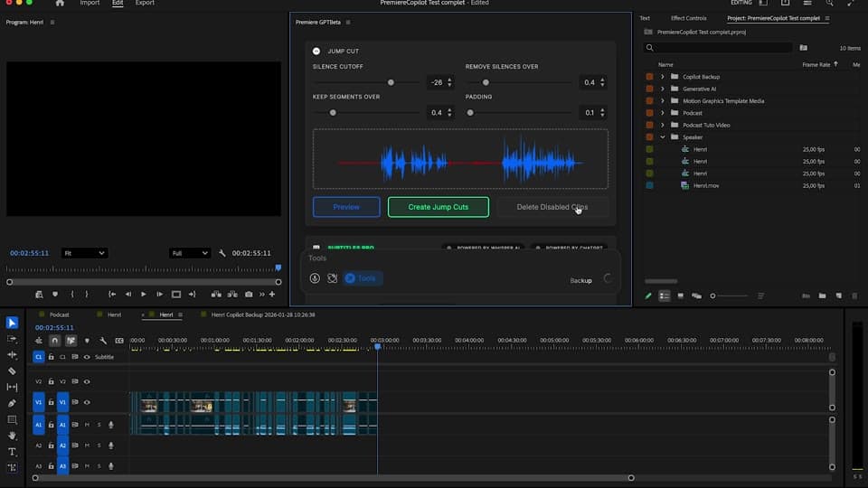The height and width of the screenshot is (488, 868).
Task: Mute audio track A1
Action: [87, 425]
